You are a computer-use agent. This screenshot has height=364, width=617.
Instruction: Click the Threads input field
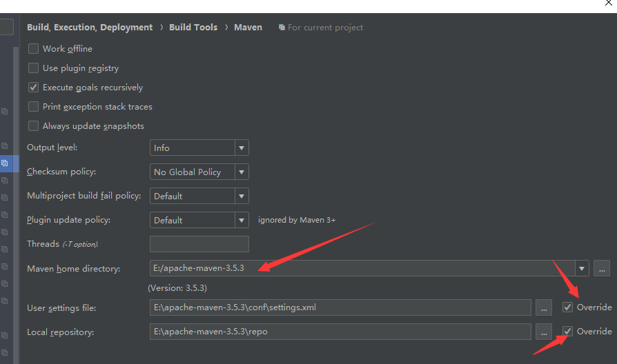tap(199, 244)
